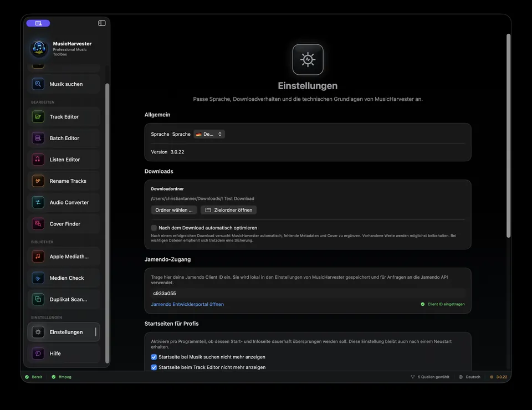Click the Deutsch globe status item
Image resolution: width=532 pixels, height=410 pixels.
click(469, 377)
